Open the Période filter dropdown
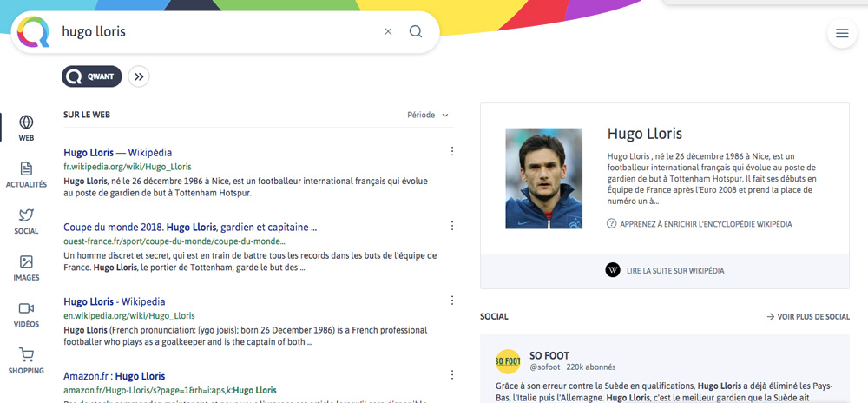This screenshot has width=868, height=403. (x=428, y=115)
